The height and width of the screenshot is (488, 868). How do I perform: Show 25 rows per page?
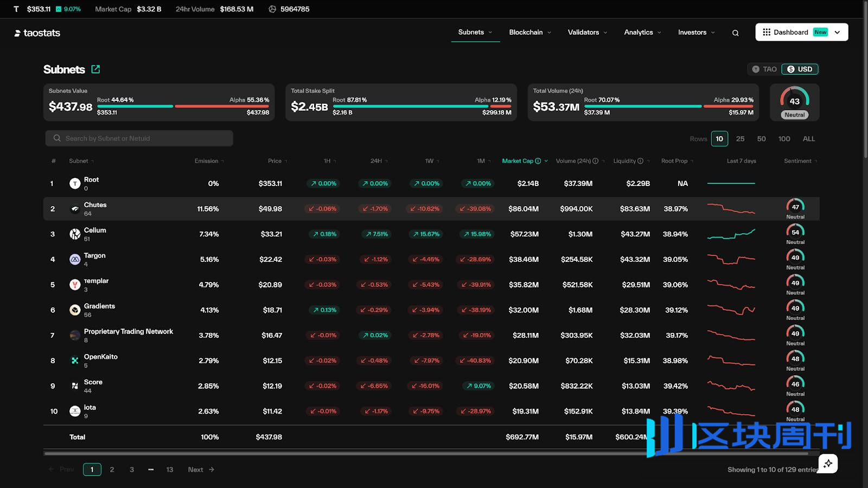point(740,139)
